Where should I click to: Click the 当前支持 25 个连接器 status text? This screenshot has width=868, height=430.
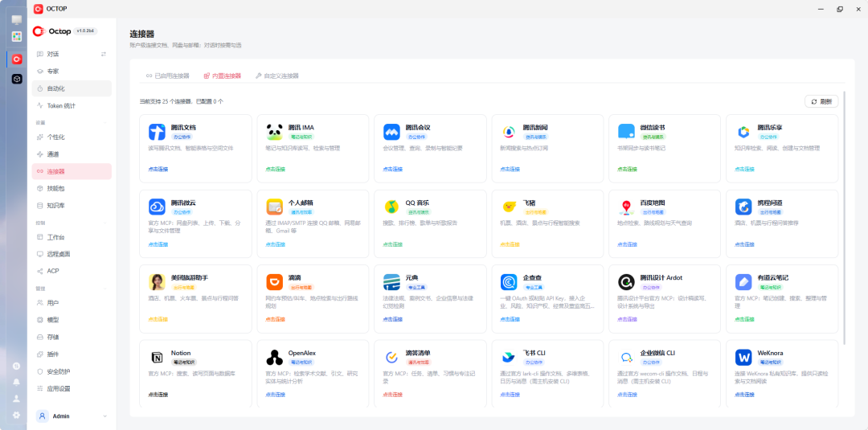(x=181, y=102)
